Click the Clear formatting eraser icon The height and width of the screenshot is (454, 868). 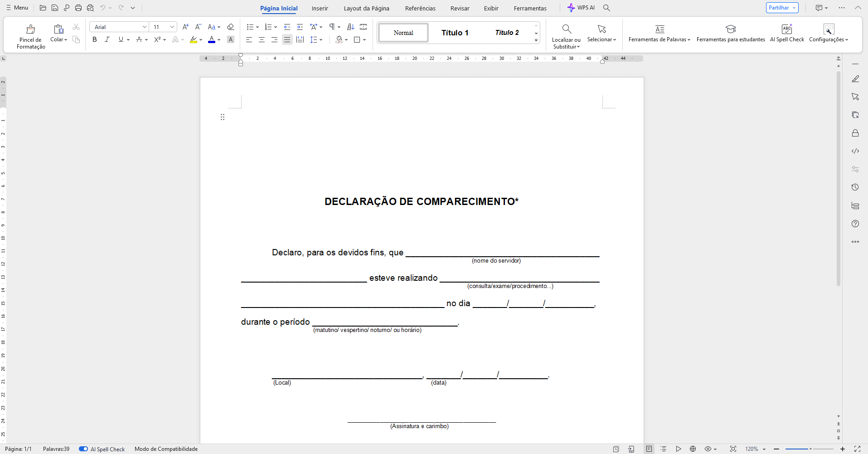pos(230,27)
